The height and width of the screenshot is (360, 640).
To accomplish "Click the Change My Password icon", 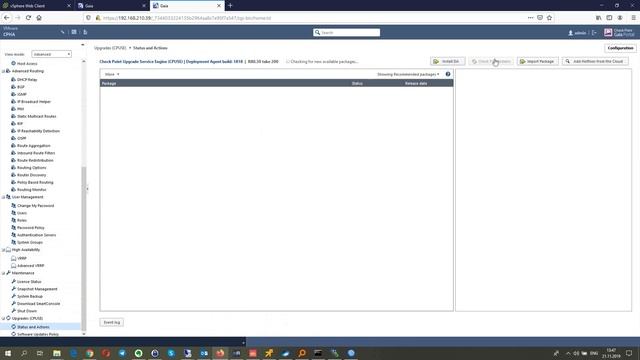I will coord(13,205).
